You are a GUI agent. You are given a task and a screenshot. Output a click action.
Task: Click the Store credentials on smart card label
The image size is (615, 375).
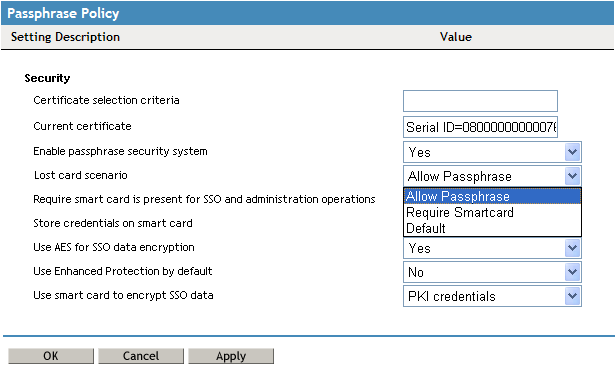tap(113, 223)
